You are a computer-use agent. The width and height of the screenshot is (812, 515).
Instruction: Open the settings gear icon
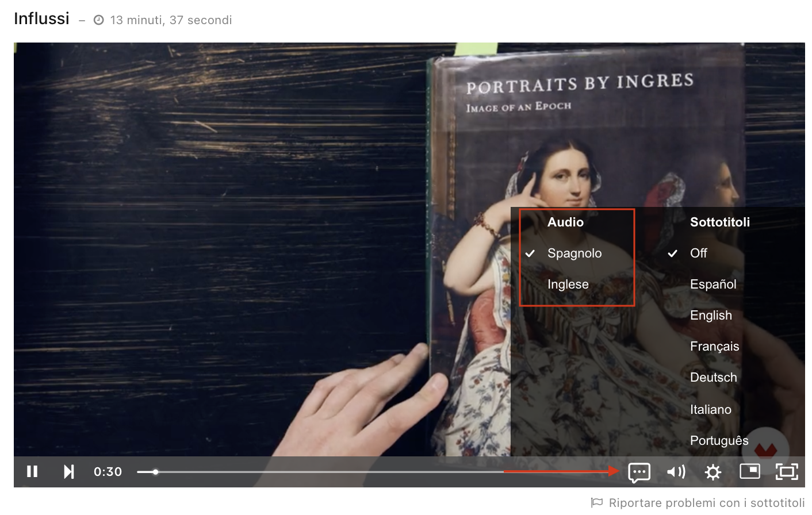point(713,472)
